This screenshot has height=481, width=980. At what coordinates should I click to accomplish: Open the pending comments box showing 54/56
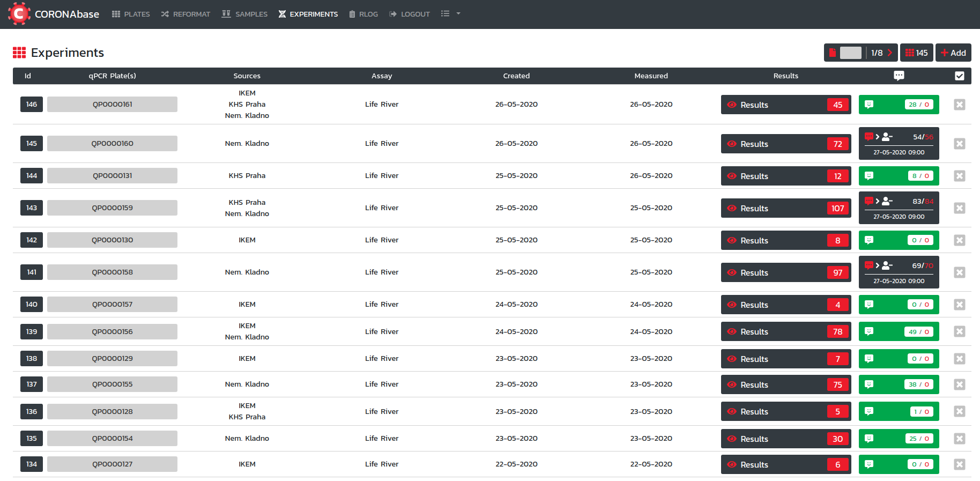pyautogui.click(x=899, y=144)
